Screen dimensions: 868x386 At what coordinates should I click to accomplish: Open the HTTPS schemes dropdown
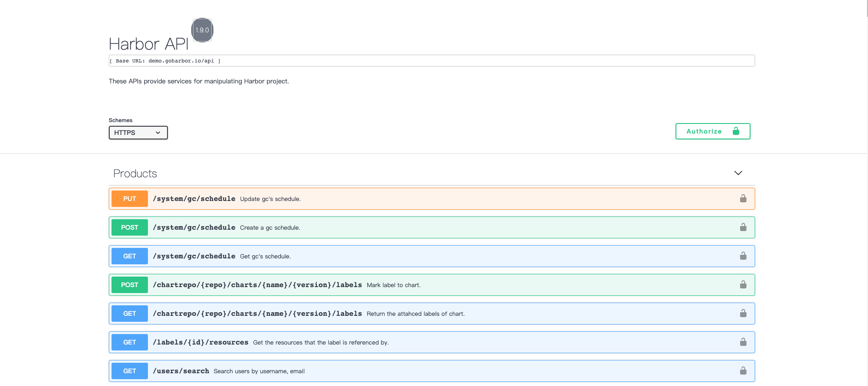click(x=138, y=133)
